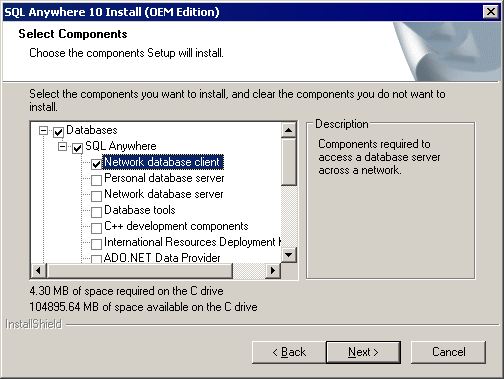This screenshot has width=504, height=379.
Task: Select Personal database server item
Action: (x=164, y=178)
